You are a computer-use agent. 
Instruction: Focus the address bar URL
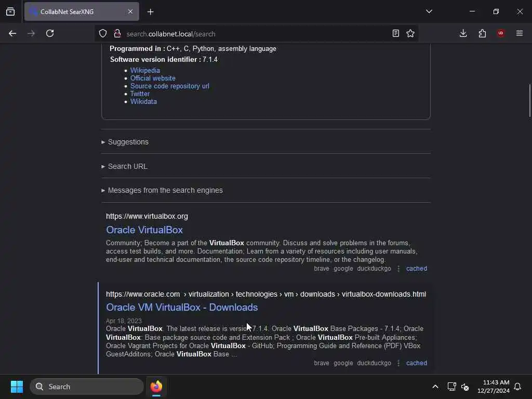256,34
